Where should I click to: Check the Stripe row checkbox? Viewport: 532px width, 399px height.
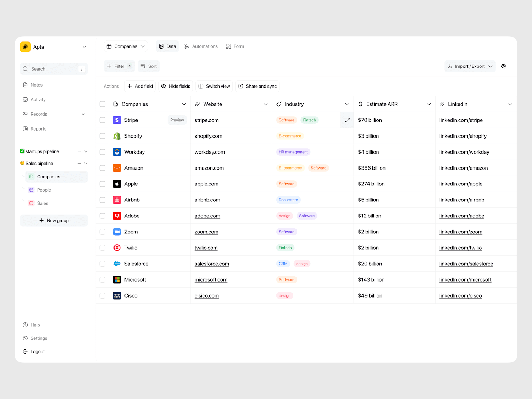[102, 120]
